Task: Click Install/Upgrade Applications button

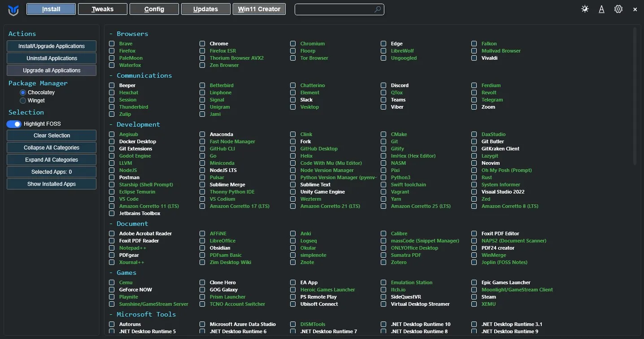Action: tap(52, 46)
